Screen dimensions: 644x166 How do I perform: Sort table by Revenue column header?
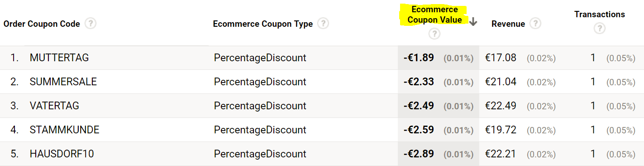(508, 24)
